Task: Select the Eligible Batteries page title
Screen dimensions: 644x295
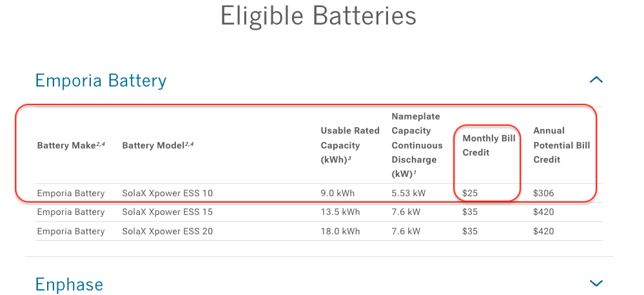Action: click(318, 15)
